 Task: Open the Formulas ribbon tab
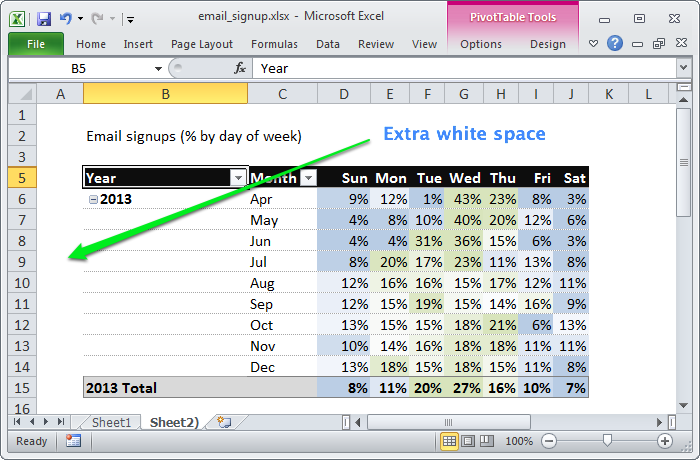click(274, 44)
